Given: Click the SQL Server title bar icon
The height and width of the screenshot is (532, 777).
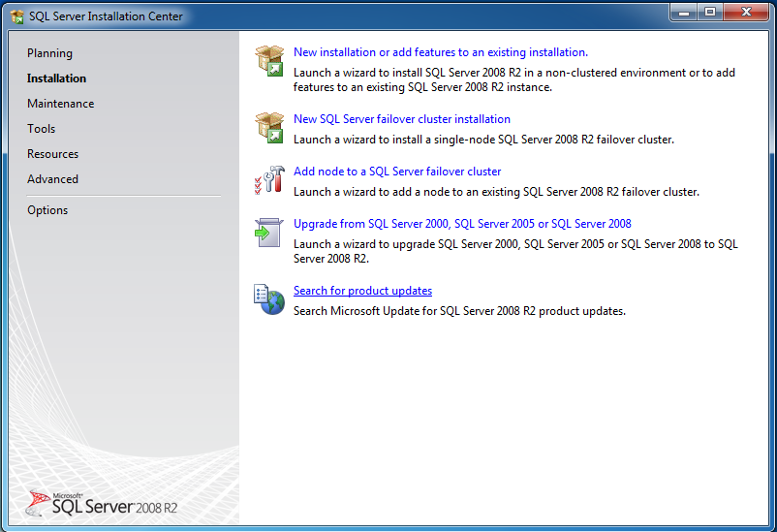Looking at the screenshot, I should click(x=17, y=16).
